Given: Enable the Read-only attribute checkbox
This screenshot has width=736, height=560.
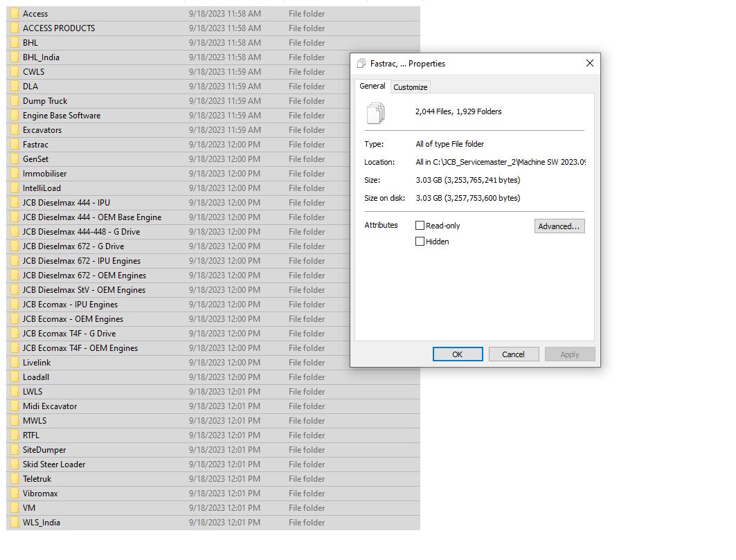Looking at the screenshot, I should point(420,225).
